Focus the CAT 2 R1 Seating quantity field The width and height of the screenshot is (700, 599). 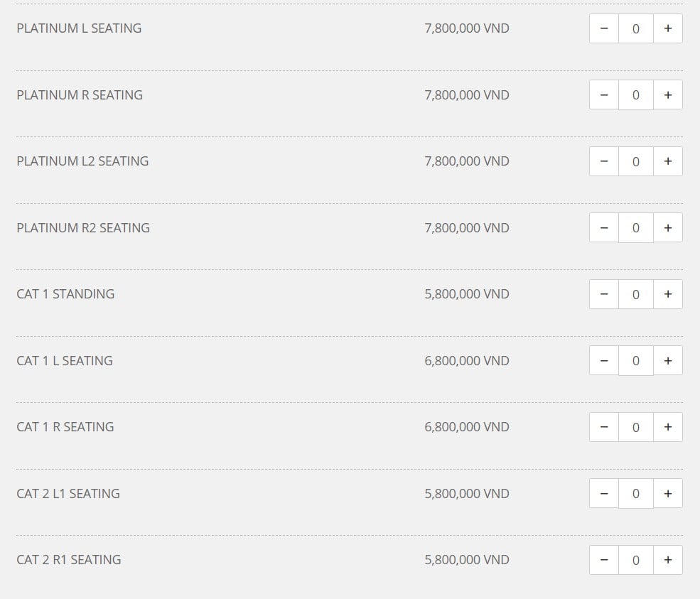click(x=636, y=560)
